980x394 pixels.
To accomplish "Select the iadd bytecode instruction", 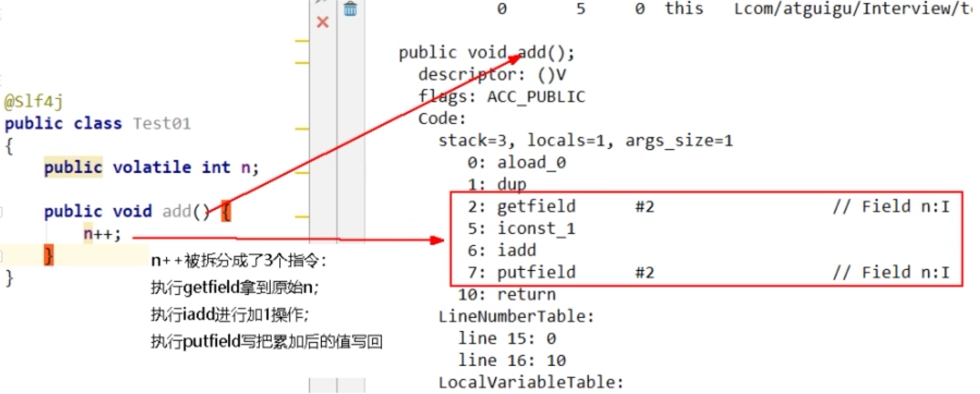I will pyautogui.click(x=516, y=250).
